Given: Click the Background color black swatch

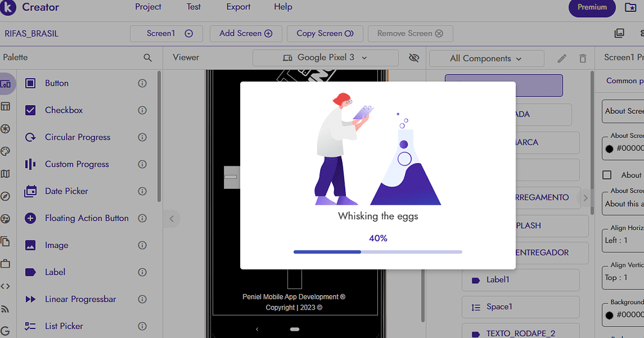Looking at the screenshot, I should click(609, 315).
